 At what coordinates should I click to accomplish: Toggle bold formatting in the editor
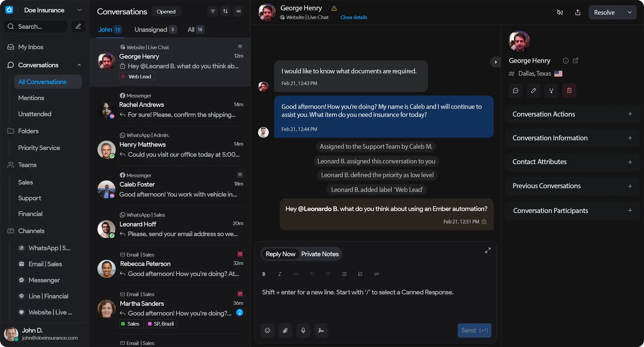click(x=264, y=274)
